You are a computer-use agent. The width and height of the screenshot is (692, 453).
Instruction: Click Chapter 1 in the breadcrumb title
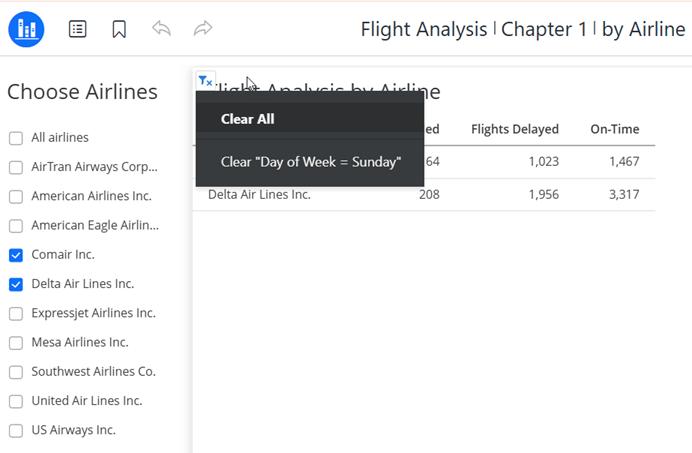click(544, 29)
